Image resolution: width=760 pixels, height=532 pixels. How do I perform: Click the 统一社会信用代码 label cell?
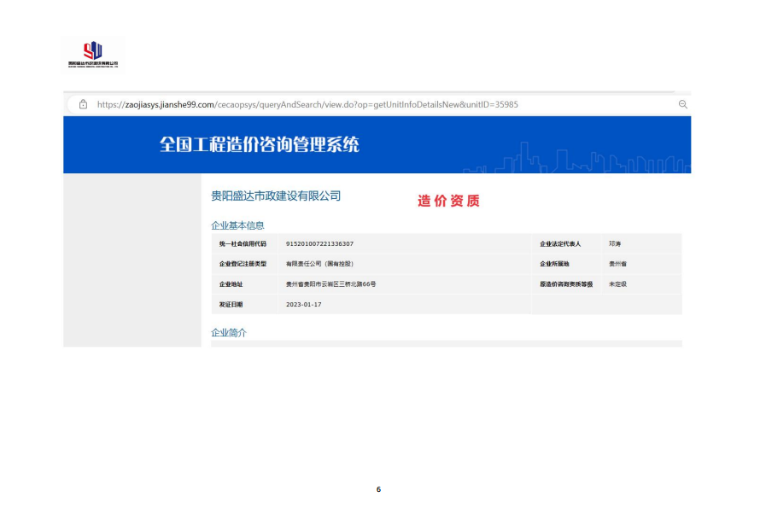[243, 243]
